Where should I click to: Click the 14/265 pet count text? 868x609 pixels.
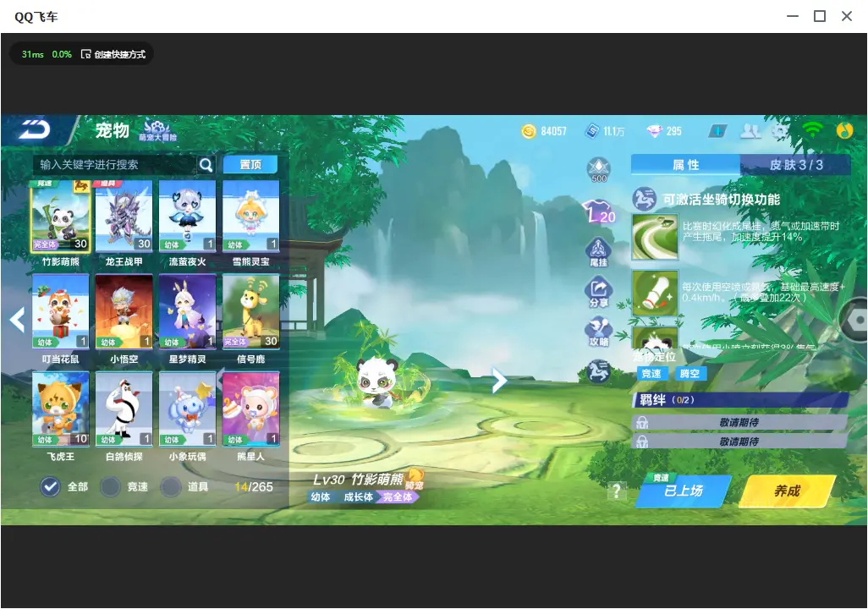pos(254,486)
